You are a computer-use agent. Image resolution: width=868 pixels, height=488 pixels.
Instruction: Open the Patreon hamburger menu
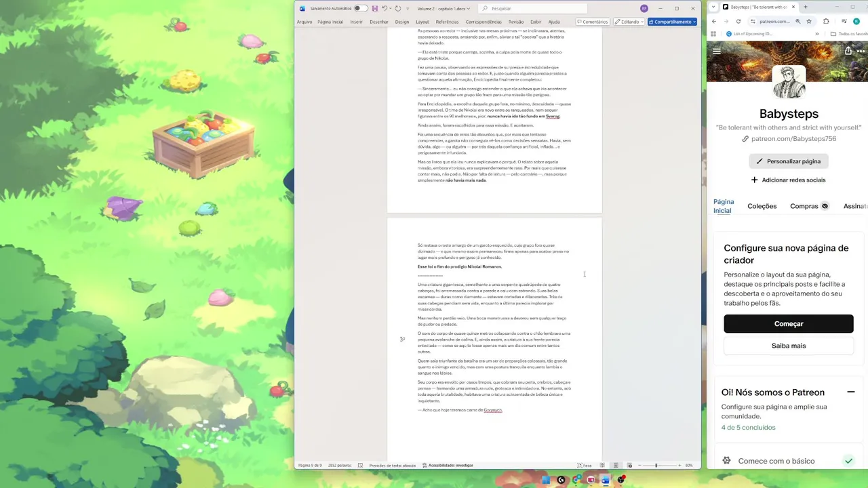pos(717,51)
